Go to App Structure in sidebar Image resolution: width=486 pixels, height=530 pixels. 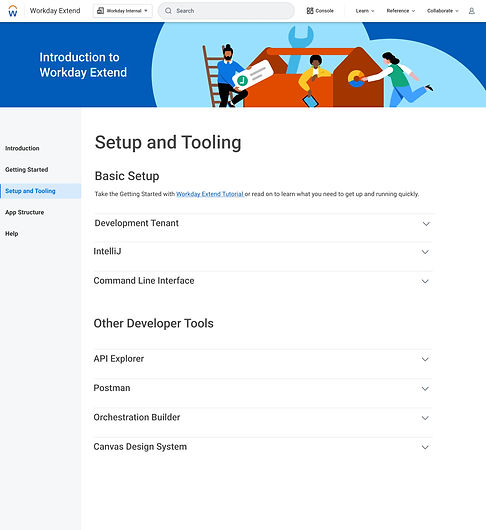click(x=25, y=212)
